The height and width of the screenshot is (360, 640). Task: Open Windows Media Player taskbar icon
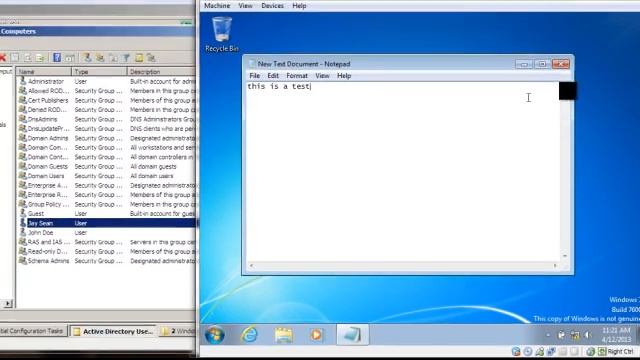coord(316,335)
